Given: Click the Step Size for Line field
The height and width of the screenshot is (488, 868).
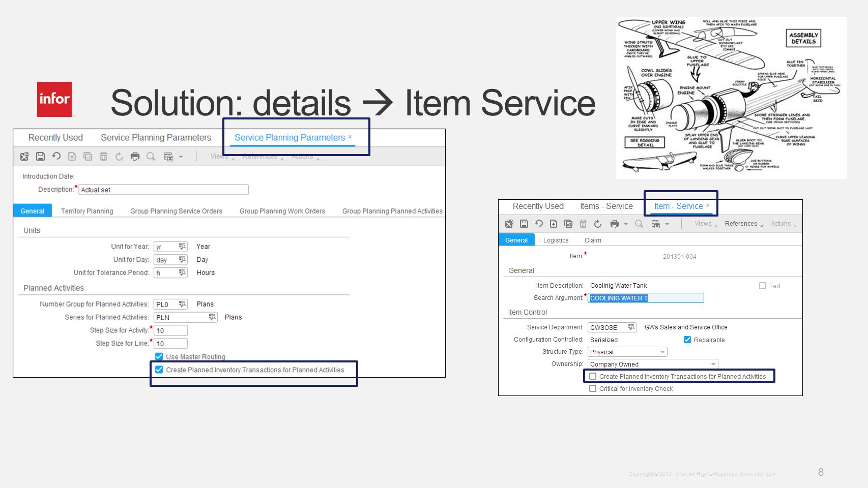Looking at the screenshot, I should point(171,344).
